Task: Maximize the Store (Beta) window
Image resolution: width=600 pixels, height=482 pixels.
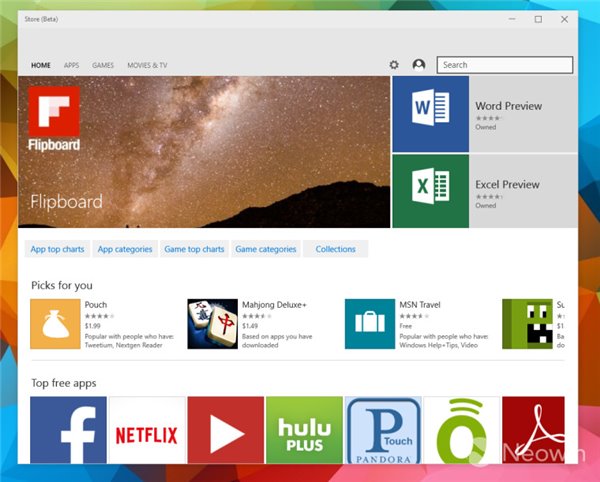Action: click(x=538, y=19)
